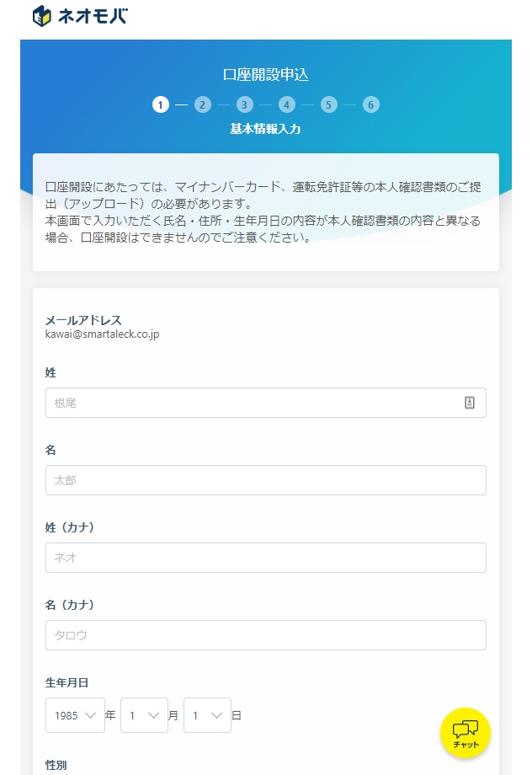Focus the 名 input field with 太郎 placeholder
The height and width of the screenshot is (775, 532).
[265, 480]
